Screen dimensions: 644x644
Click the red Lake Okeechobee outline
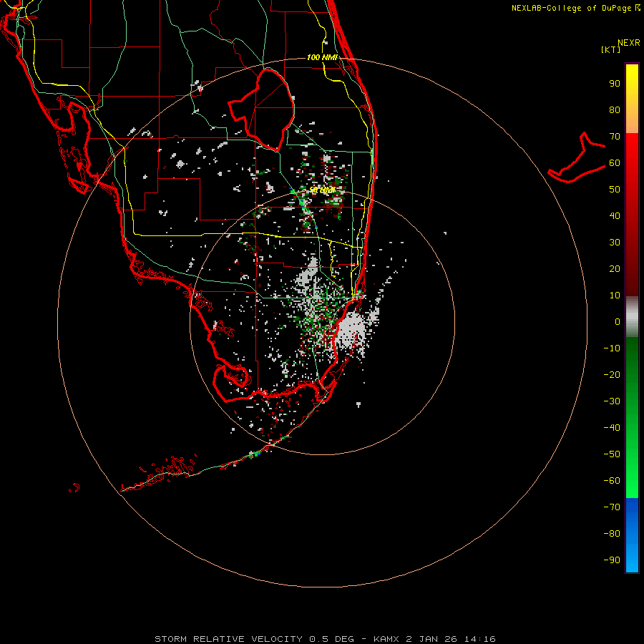(x=261, y=109)
